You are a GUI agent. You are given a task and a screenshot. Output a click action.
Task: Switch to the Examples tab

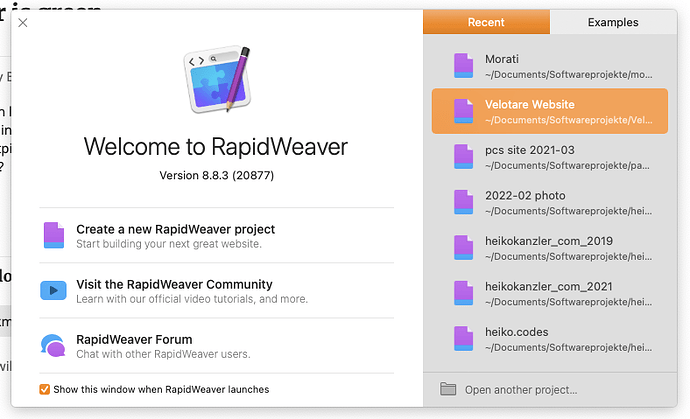(613, 22)
